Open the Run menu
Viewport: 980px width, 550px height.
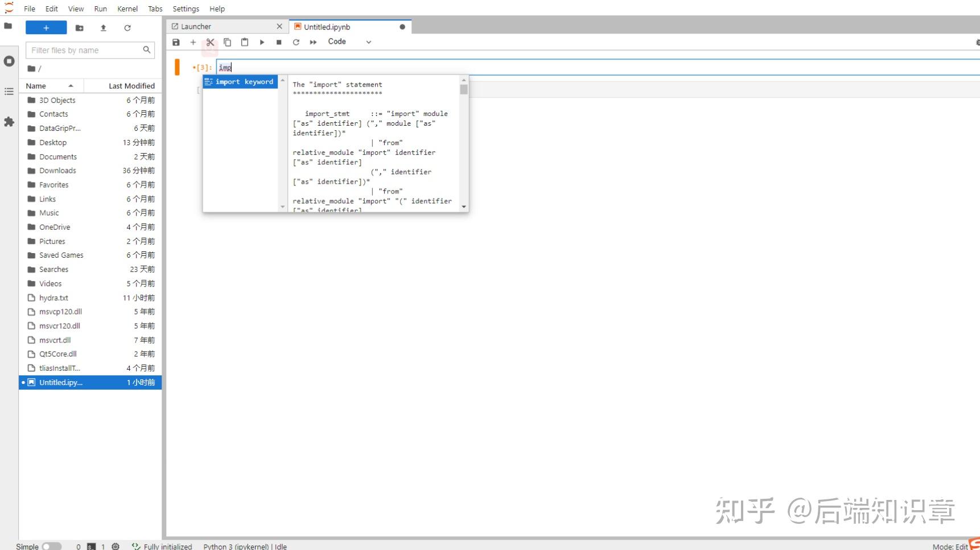[x=101, y=9]
